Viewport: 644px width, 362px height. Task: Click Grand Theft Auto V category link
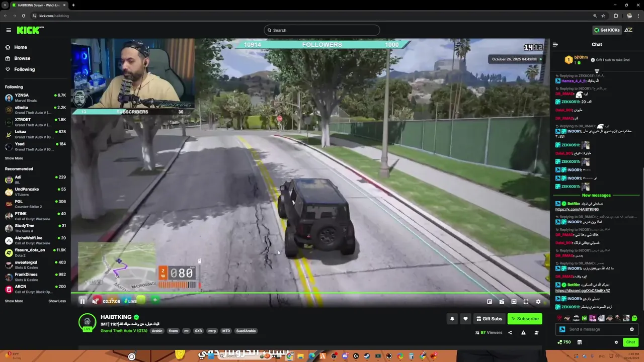click(124, 331)
